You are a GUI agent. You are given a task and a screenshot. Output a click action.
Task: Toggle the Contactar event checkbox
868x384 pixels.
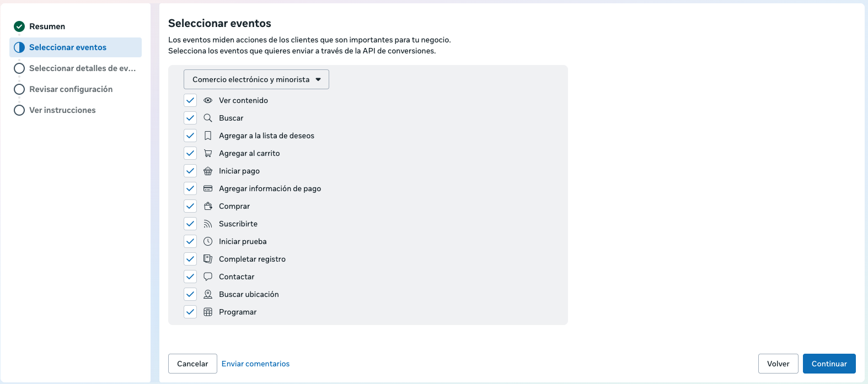tap(190, 277)
